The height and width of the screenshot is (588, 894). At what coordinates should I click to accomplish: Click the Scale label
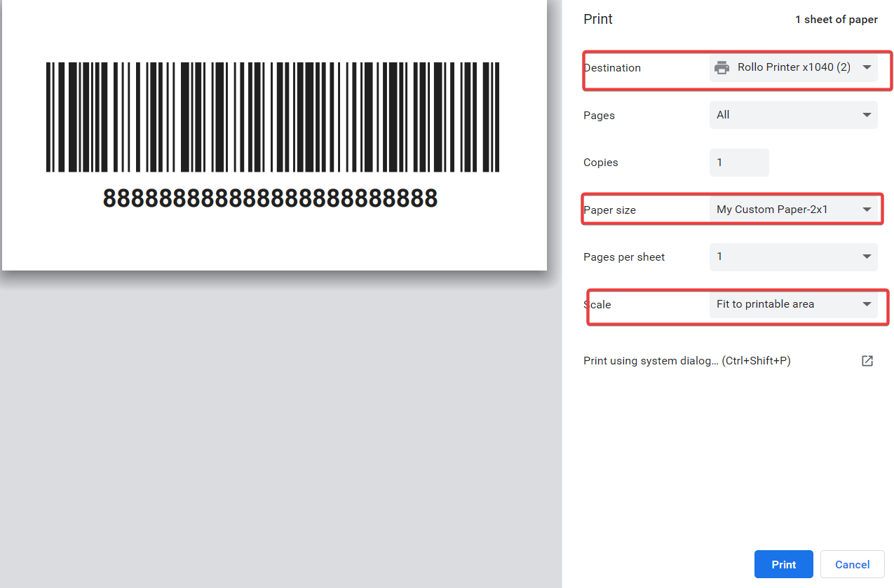coord(597,305)
